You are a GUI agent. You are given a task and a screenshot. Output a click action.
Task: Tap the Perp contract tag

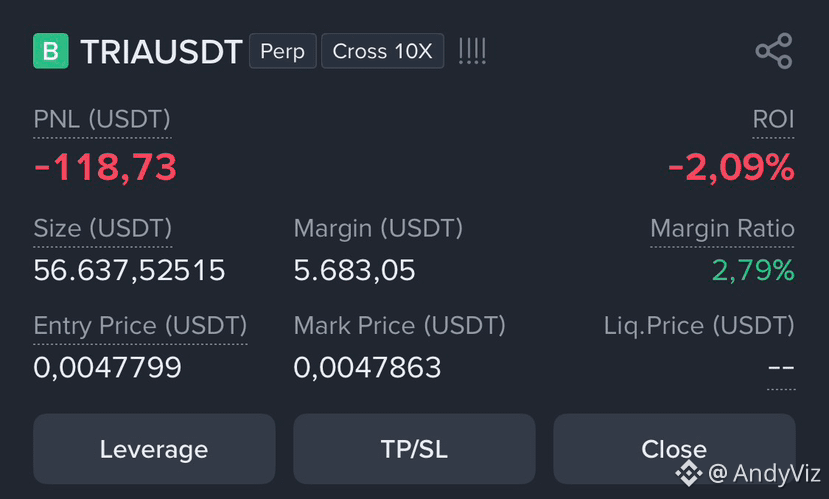[283, 51]
